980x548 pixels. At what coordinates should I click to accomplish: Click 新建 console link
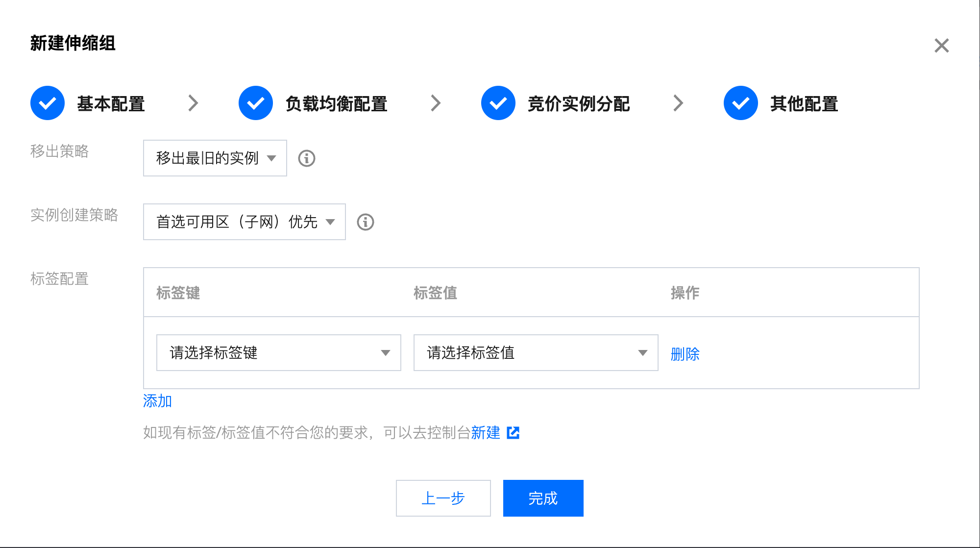click(485, 433)
